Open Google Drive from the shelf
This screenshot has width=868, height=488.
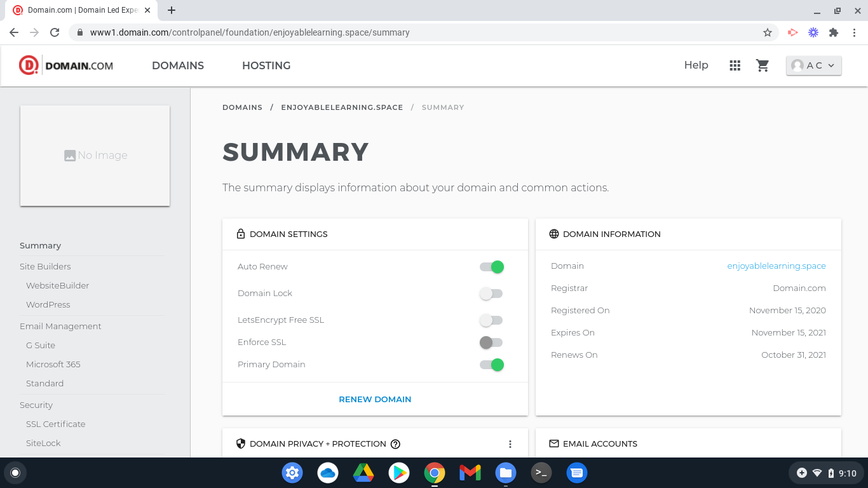(x=363, y=473)
